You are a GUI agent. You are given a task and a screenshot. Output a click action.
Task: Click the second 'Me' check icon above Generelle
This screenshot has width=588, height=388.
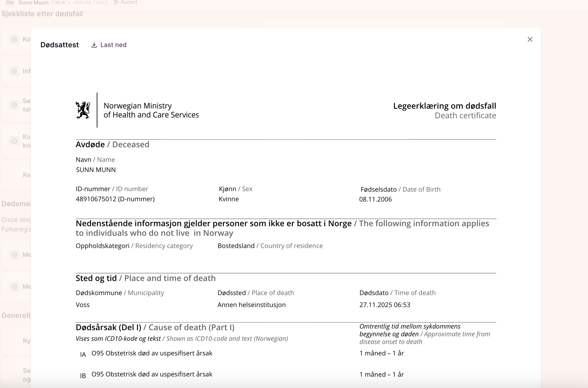14,287
